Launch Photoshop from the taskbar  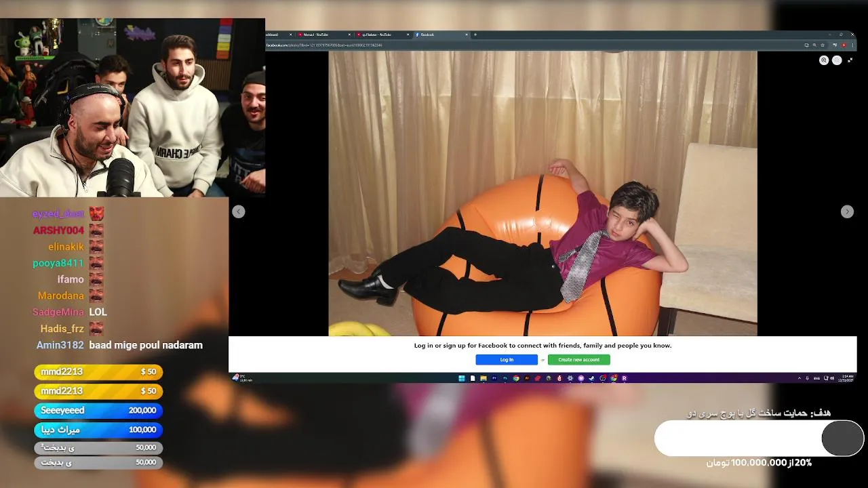505,378
